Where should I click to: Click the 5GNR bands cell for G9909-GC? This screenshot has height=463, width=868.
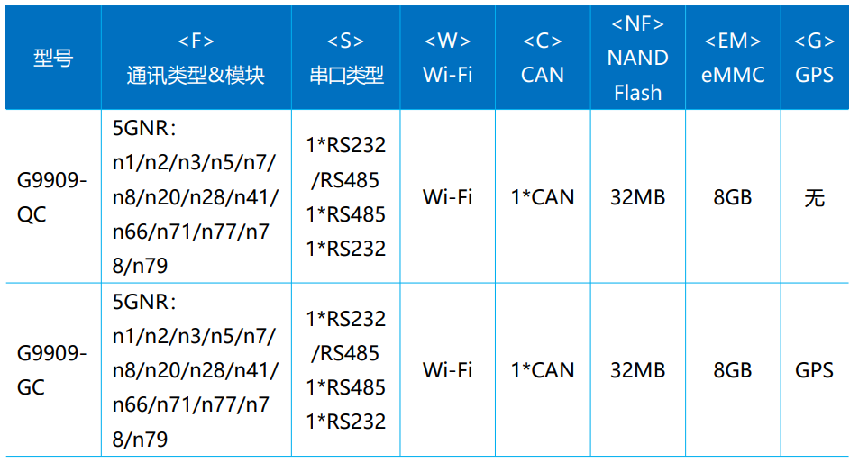pyautogui.click(x=196, y=370)
